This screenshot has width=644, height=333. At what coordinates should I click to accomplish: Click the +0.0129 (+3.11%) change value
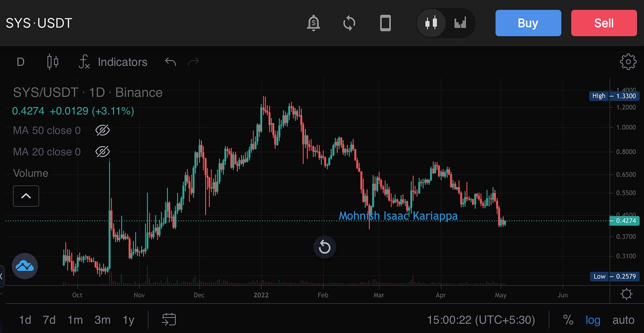click(92, 111)
